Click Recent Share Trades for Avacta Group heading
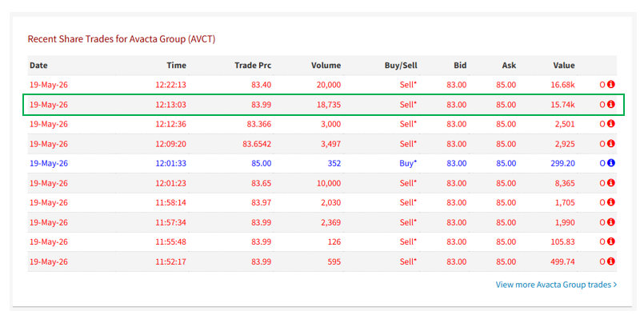The height and width of the screenshot is (315, 644). pos(122,39)
